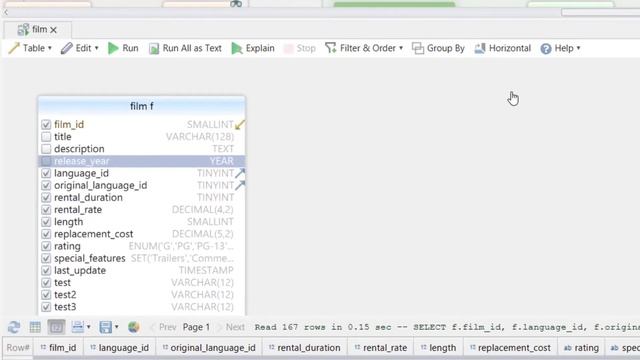Uncheck the last_update checkbox
This screenshot has width=640, height=360.
point(46,270)
